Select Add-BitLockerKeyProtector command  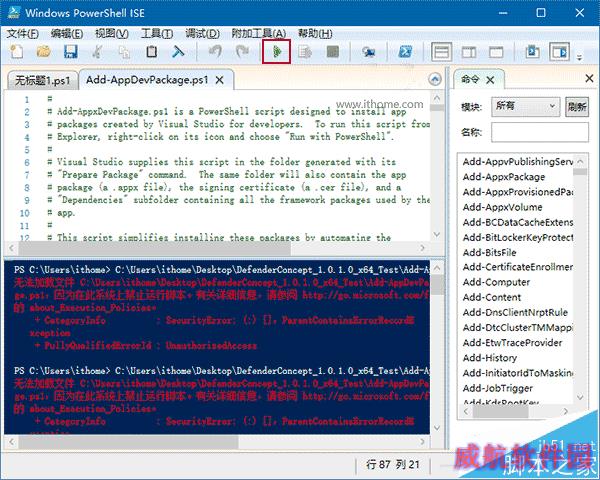(517, 237)
